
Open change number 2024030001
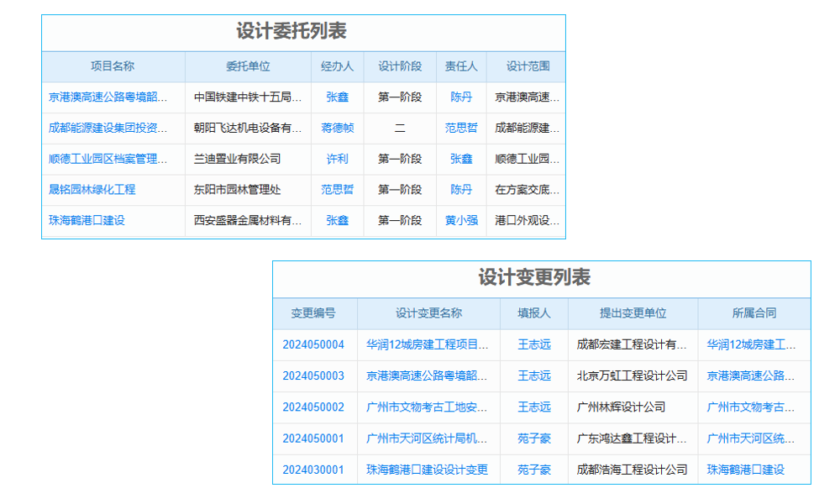[313, 470]
